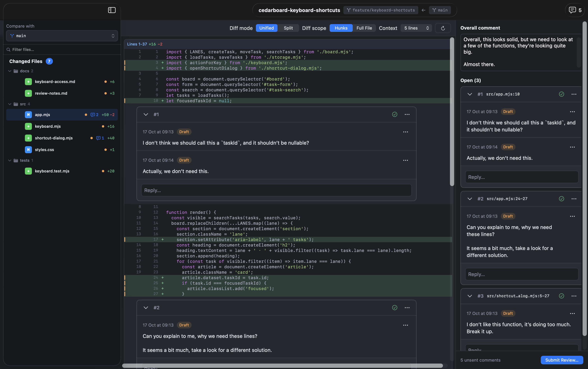The width and height of the screenshot is (588, 369).
Task: Resolve inline thread #2 with check icon
Action: 395,308
